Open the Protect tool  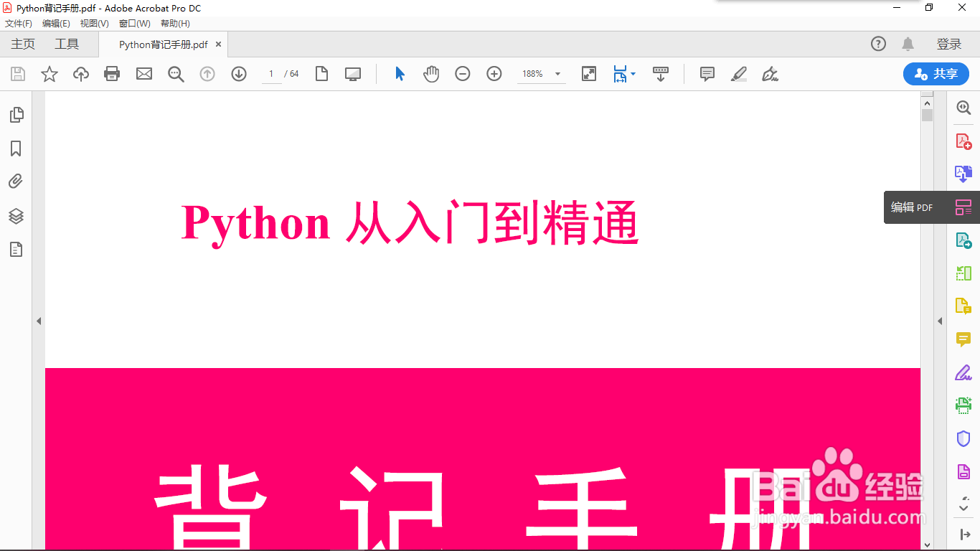[x=963, y=438]
